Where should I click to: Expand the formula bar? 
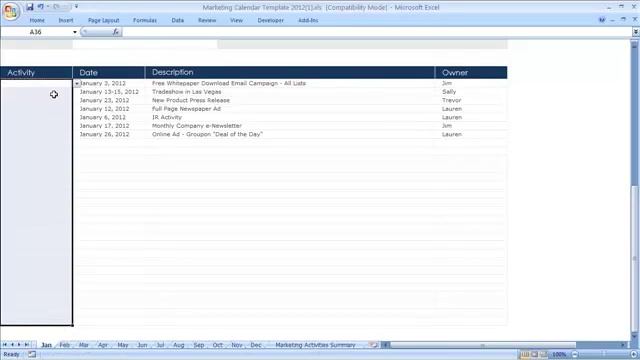[x=636, y=32]
